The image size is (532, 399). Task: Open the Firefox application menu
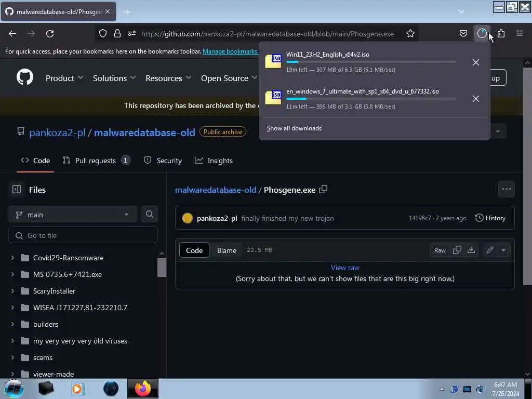[520, 33]
